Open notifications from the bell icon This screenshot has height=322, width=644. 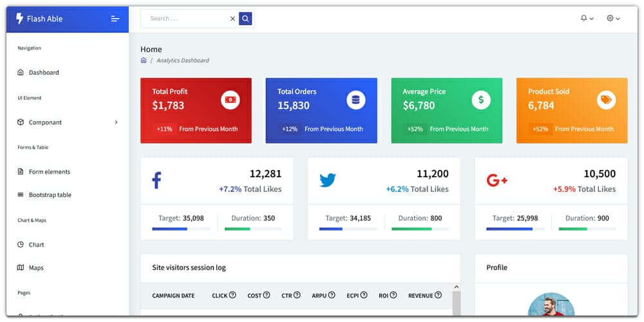[x=583, y=18]
